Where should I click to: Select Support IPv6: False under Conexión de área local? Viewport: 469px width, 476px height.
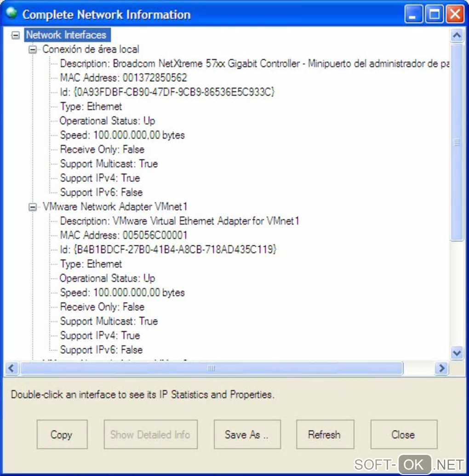coord(101,192)
